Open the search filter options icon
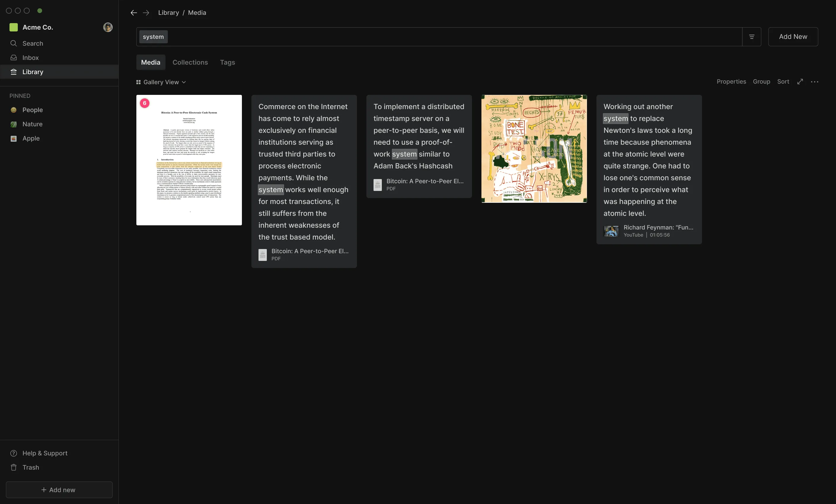This screenshot has height=504, width=836. pyautogui.click(x=752, y=37)
